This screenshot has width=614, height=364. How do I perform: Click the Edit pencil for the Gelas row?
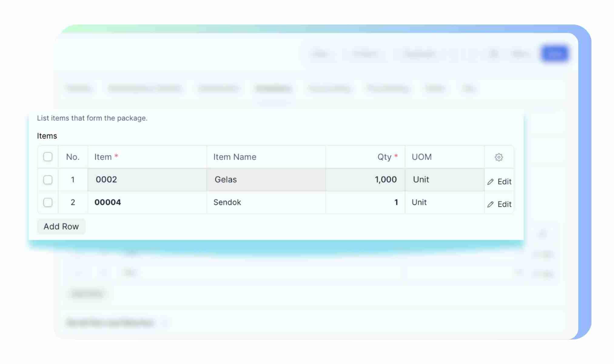(499, 182)
